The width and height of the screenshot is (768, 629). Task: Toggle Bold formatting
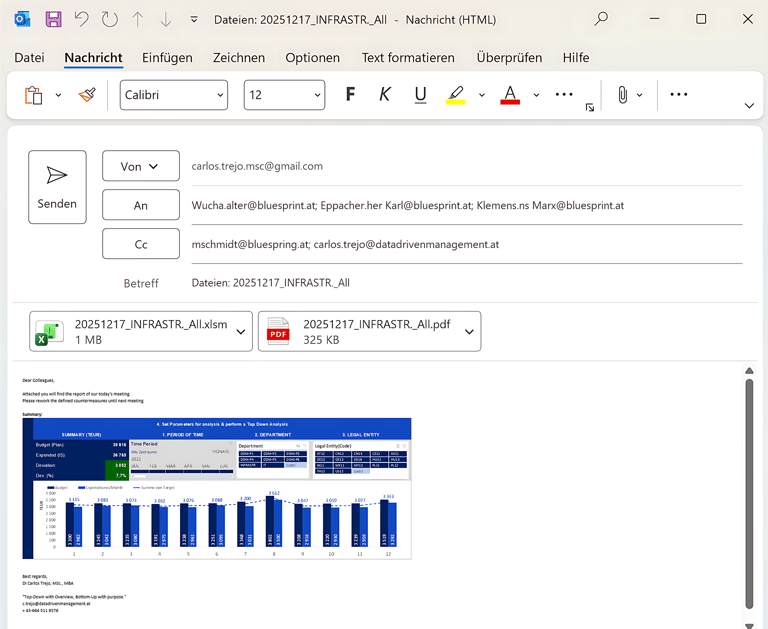click(350, 95)
